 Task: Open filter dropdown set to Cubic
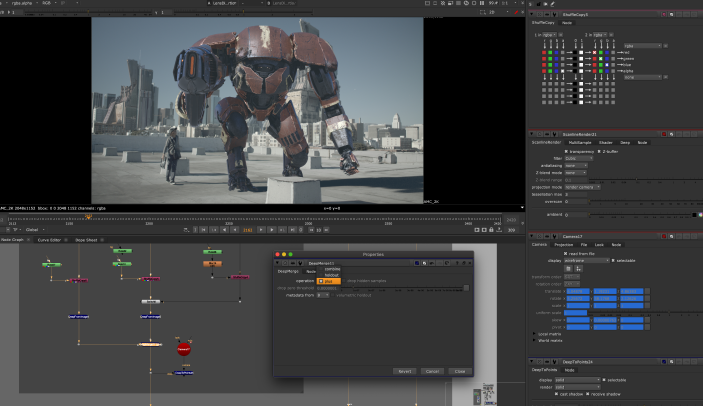[578, 158]
